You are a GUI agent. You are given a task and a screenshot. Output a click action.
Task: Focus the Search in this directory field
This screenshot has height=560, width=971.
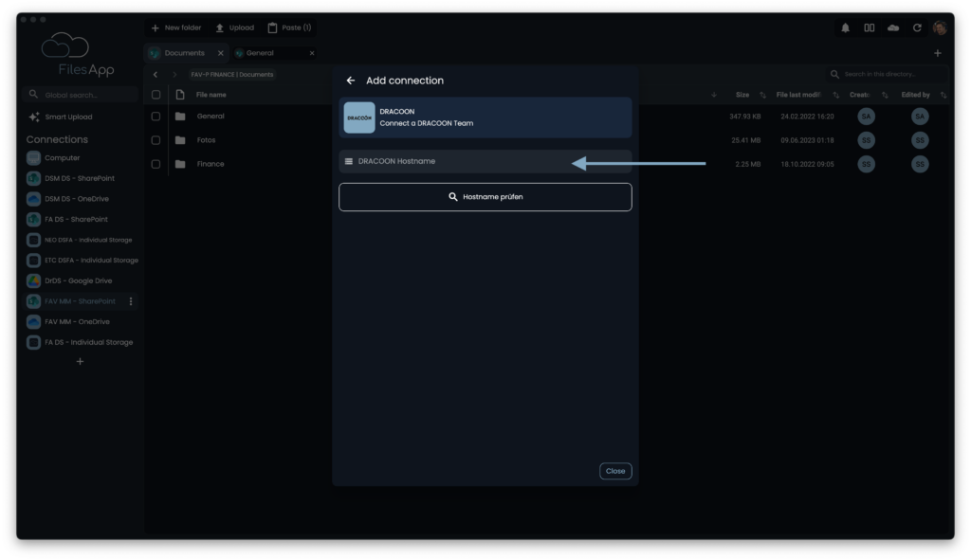point(887,74)
